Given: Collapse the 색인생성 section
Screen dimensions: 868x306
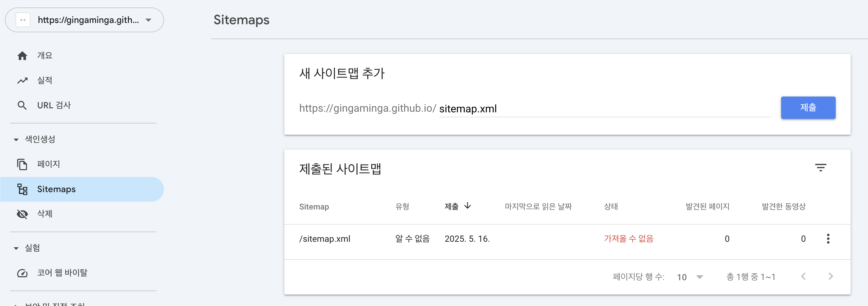Looking at the screenshot, I should point(35,139).
